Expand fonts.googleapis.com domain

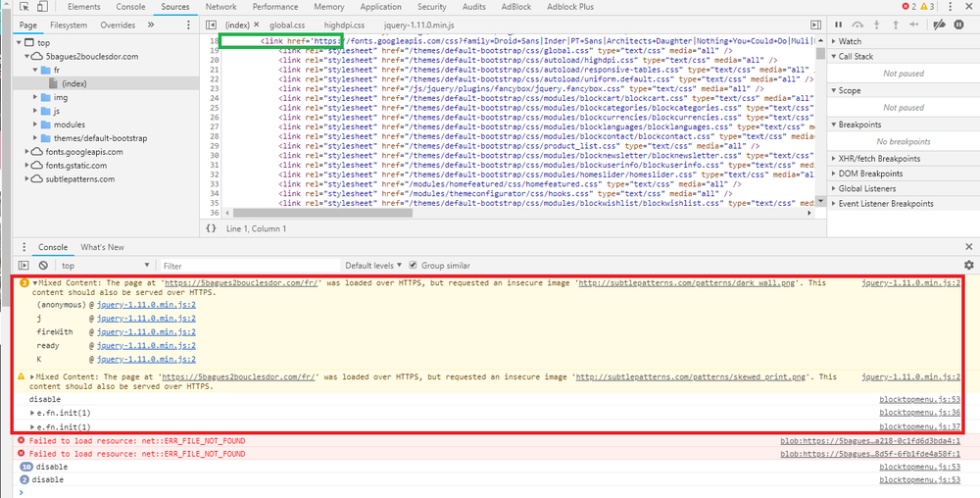[26, 152]
